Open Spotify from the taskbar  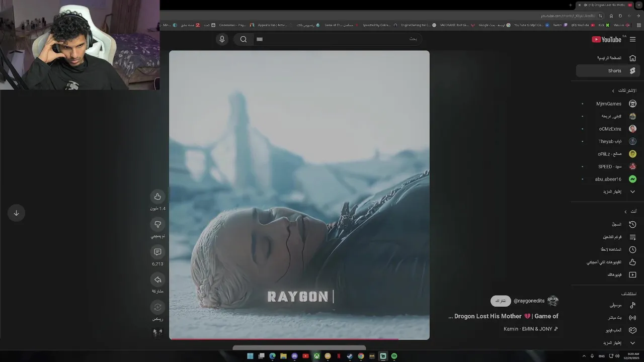[x=394, y=356]
